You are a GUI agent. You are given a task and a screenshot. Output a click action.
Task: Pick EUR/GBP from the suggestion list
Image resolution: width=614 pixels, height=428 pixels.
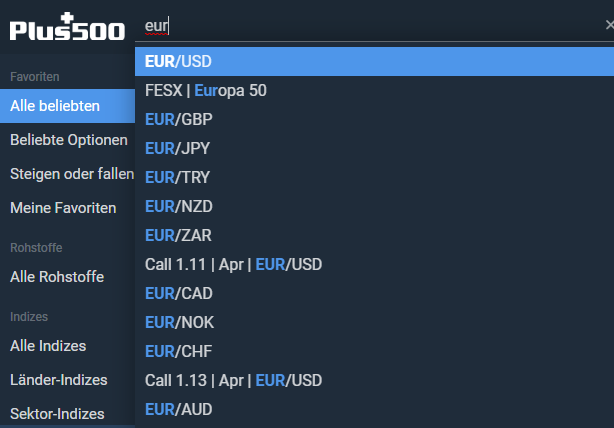pos(374,119)
